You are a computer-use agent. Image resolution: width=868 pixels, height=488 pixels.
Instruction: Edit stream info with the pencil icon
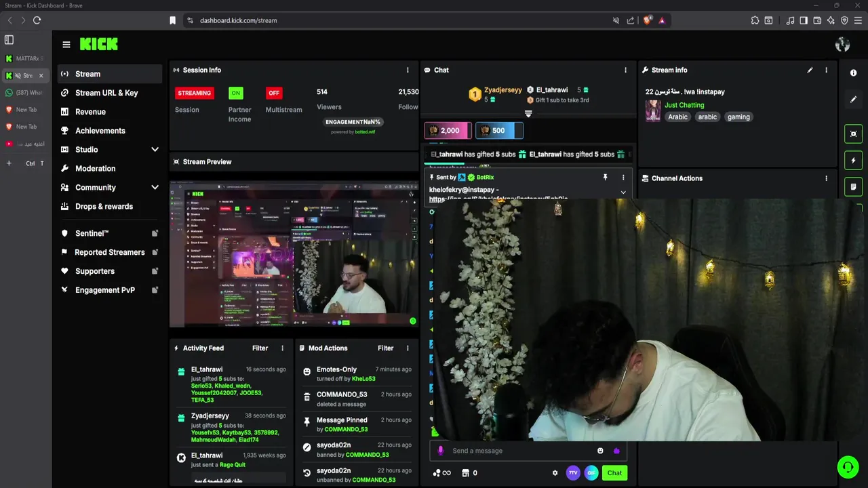coord(810,70)
